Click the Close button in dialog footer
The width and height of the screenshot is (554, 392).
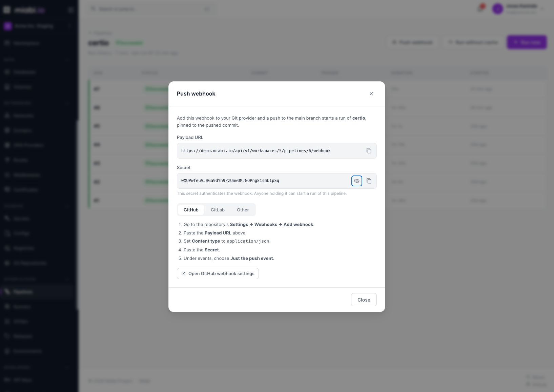[364, 300]
